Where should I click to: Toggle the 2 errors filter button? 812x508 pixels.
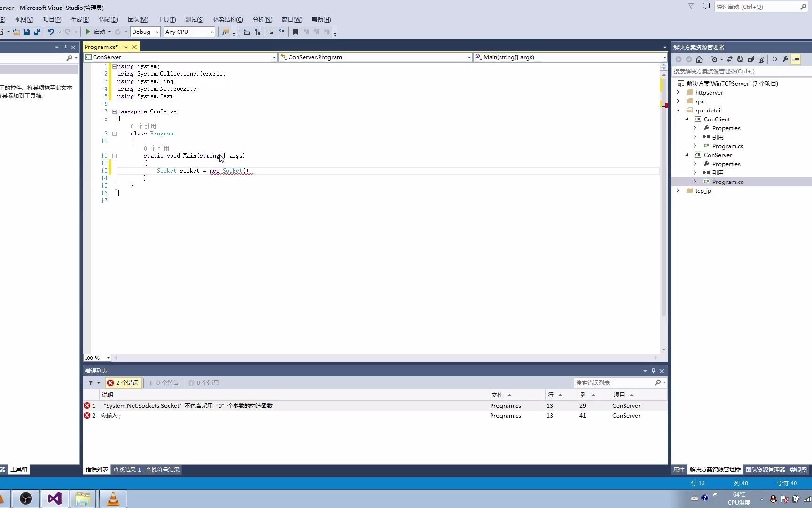pos(123,383)
